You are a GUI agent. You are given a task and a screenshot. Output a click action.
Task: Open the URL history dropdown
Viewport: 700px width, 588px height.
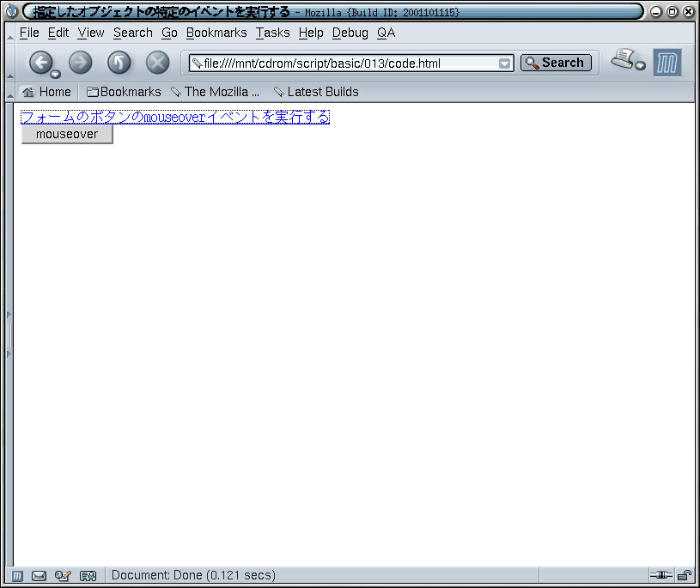pyautogui.click(x=504, y=64)
